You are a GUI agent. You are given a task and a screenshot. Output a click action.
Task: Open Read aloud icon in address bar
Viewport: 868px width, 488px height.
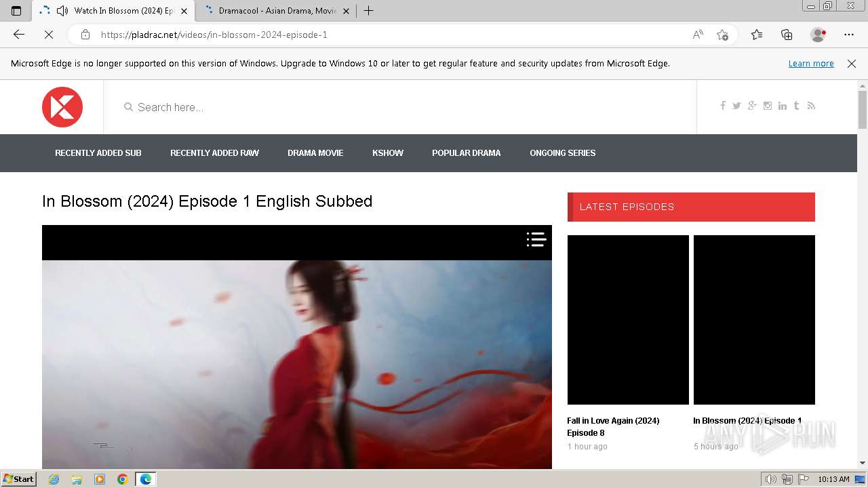coord(698,35)
